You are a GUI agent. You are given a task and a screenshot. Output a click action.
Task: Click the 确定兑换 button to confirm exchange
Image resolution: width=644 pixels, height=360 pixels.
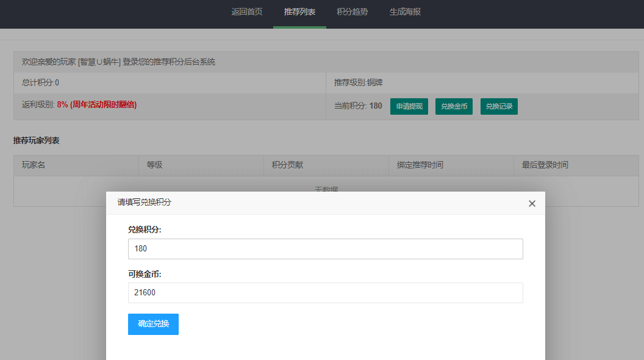[153, 324]
